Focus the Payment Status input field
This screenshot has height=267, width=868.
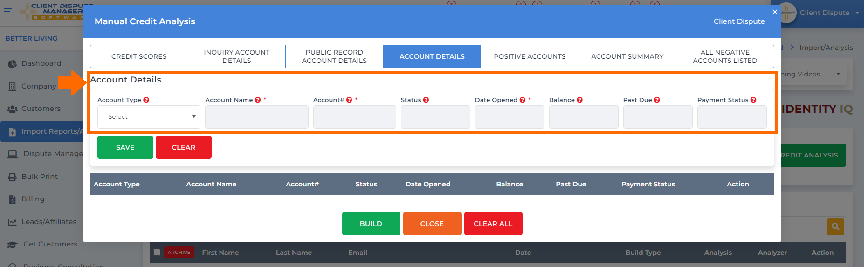(x=732, y=117)
